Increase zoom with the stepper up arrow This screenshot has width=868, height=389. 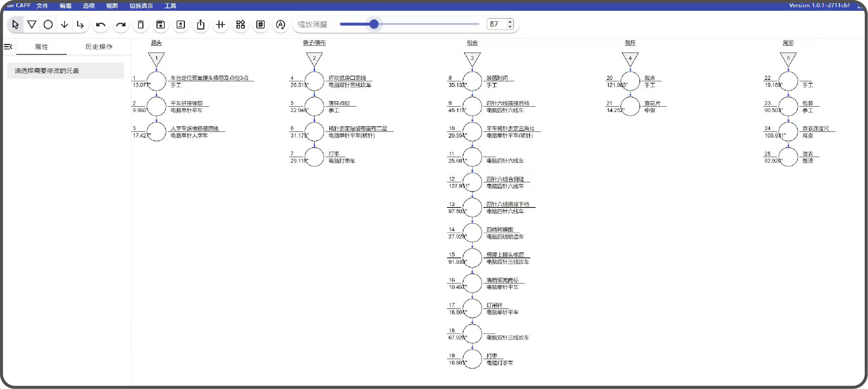510,22
